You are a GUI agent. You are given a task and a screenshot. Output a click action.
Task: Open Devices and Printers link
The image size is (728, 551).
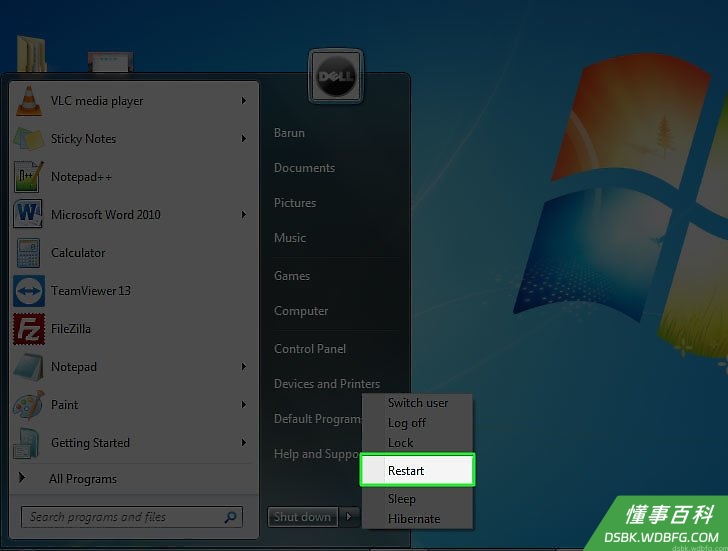pos(327,384)
